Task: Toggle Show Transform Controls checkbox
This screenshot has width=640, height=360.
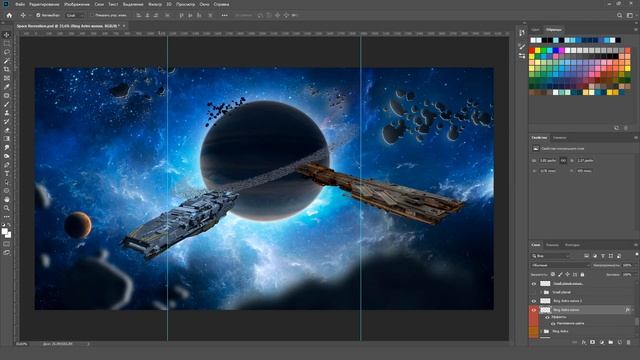Action: point(93,15)
